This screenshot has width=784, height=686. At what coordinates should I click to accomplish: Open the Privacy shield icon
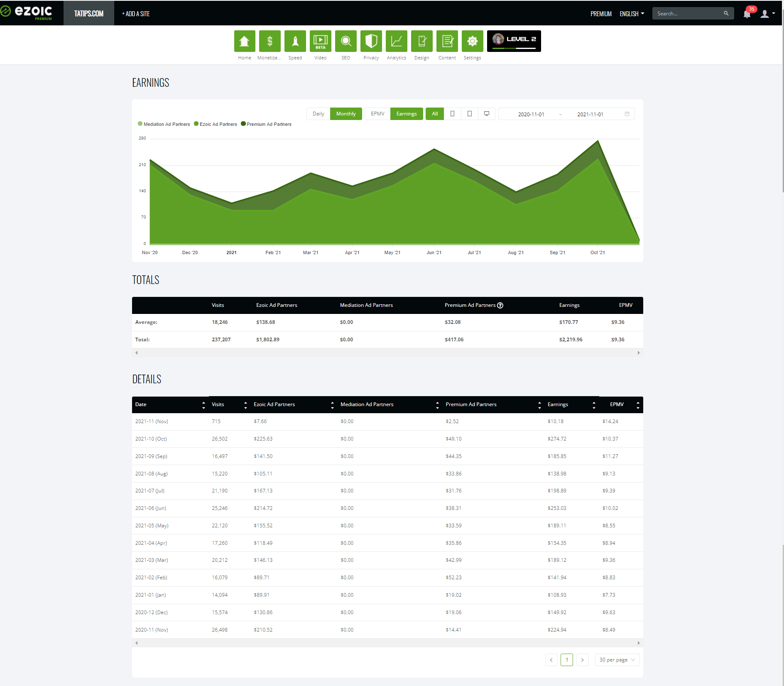(371, 41)
